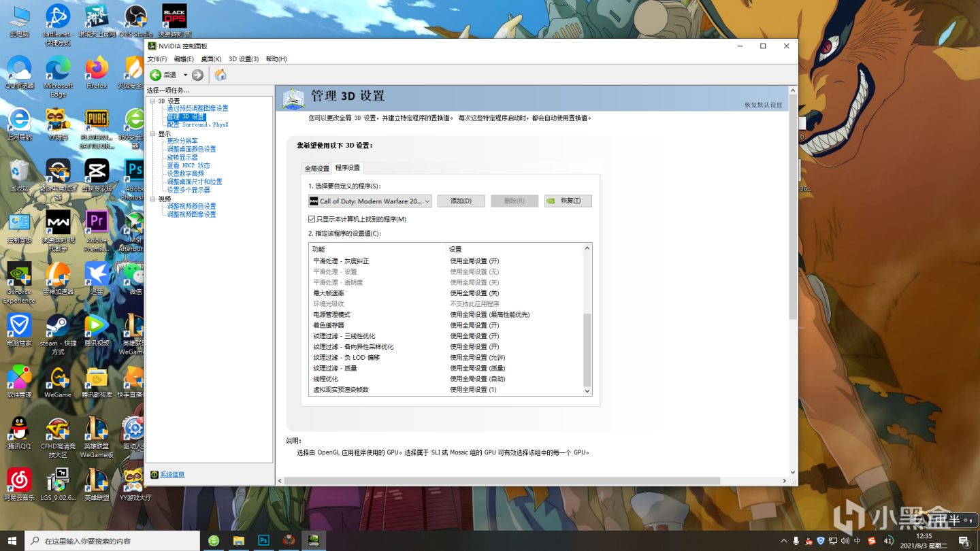Click the 添加(D) button

[x=461, y=201]
